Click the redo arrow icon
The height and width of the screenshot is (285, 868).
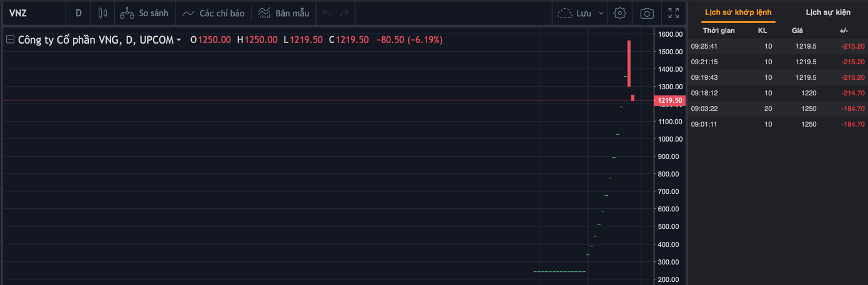coord(344,13)
